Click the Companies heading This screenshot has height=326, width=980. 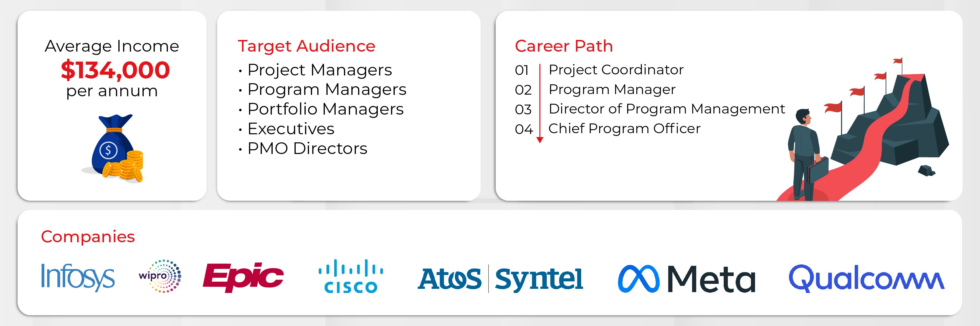(x=88, y=237)
